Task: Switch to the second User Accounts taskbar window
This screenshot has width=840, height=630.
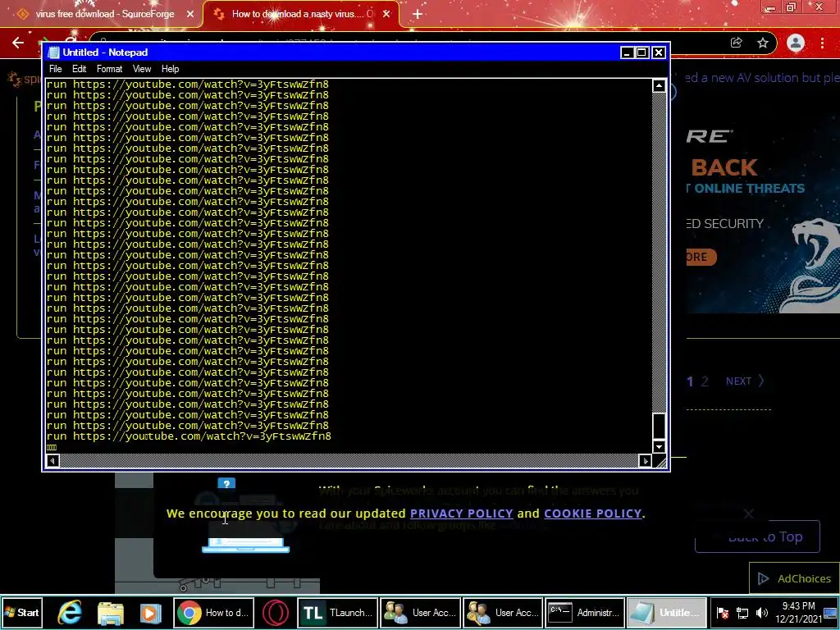Action: 503,613
